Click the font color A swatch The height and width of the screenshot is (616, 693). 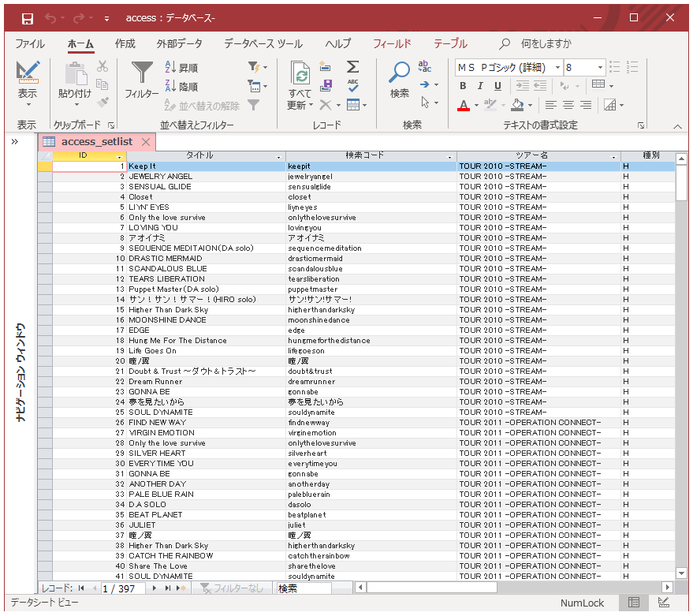tap(463, 105)
